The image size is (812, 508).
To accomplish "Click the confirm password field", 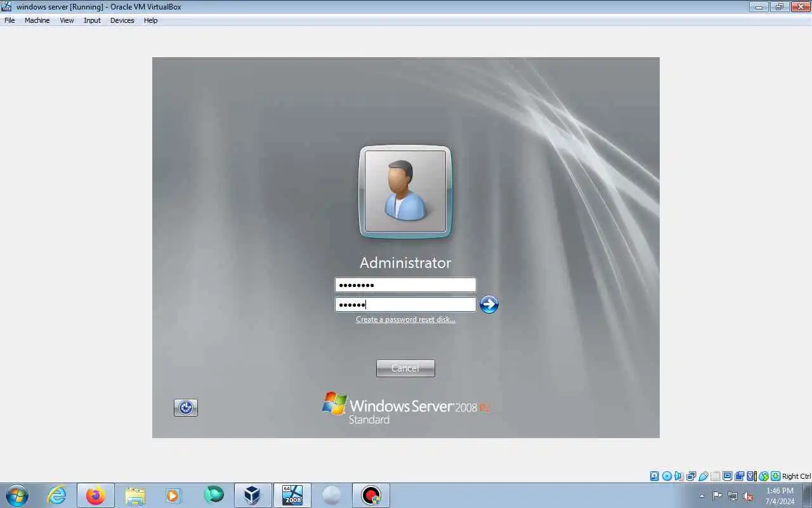I will pyautogui.click(x=405, y=304).
